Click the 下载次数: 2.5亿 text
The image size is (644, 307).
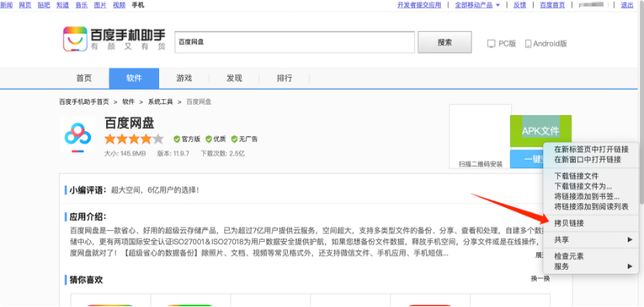point(223,154)
